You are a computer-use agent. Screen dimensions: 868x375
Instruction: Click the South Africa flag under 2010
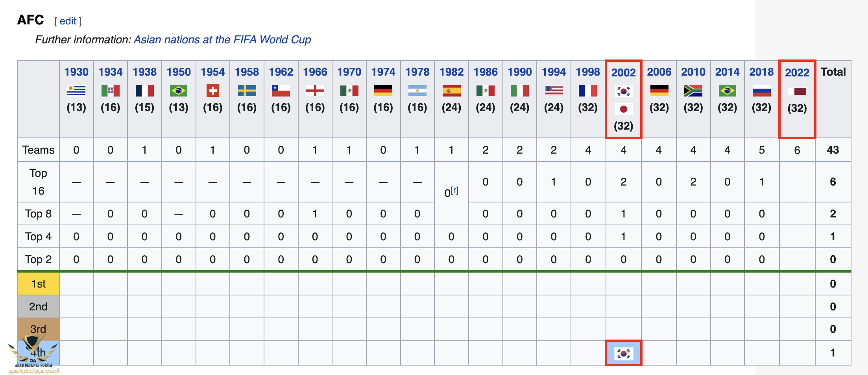click(x=693, y=91)
